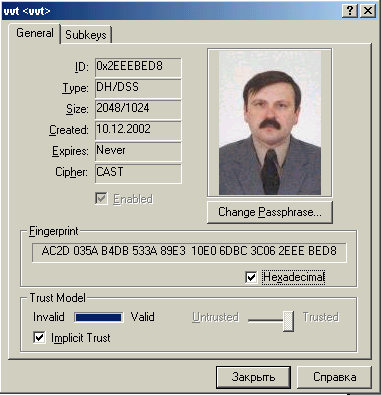Click the Expires: label
This screenshot has height=395, width=381.
click(x=70, y=151)
